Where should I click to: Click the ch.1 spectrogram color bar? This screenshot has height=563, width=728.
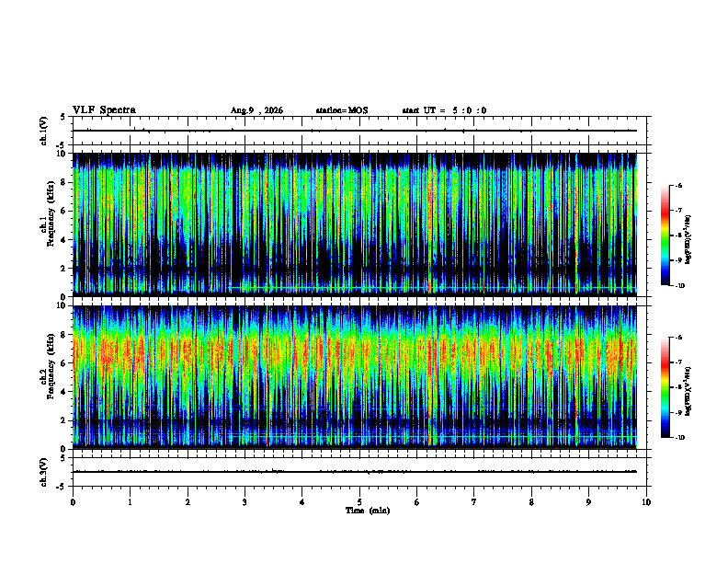click(x=665, y=236)
